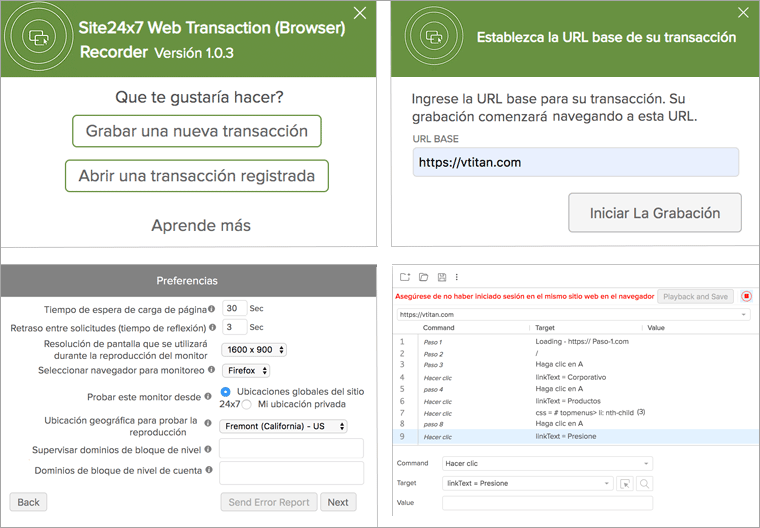Click Grabar una nueva transacción button
This screenshot has height=528, width=760.
pyautogui.click(x=197, y=131)
